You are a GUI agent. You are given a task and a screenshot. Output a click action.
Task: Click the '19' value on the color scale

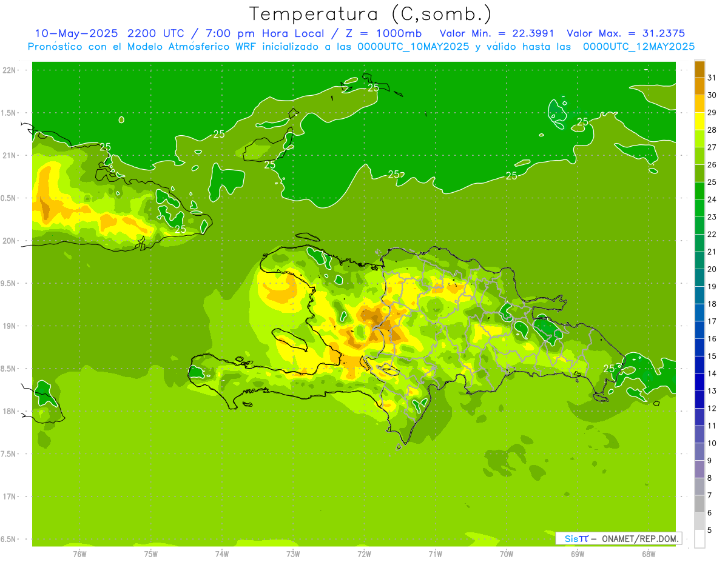(712, 287)
